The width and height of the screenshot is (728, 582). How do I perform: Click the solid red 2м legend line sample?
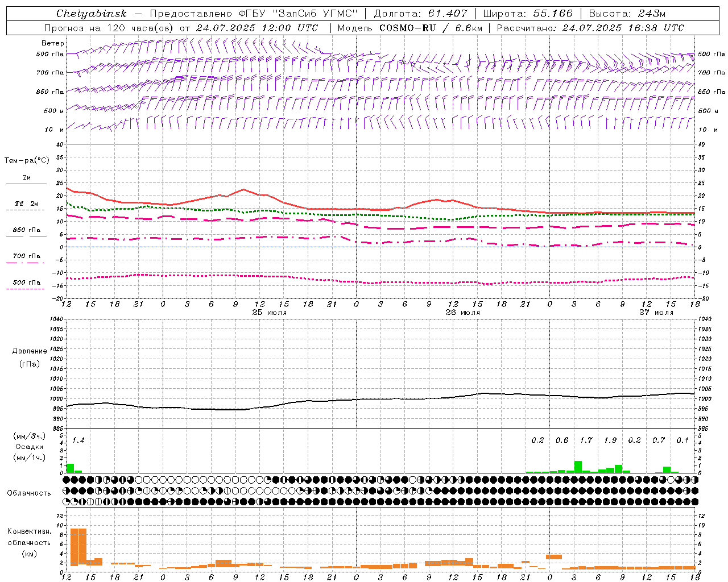click(26, 184)
